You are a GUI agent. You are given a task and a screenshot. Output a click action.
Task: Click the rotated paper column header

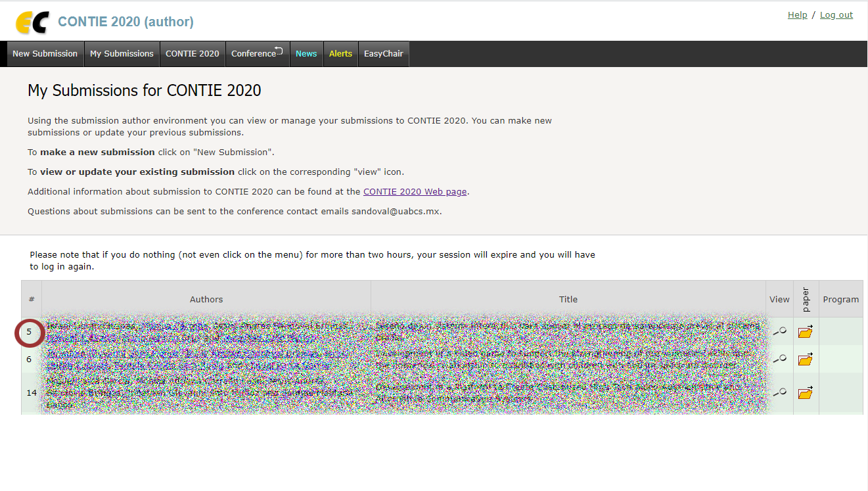tap(806, 299)
